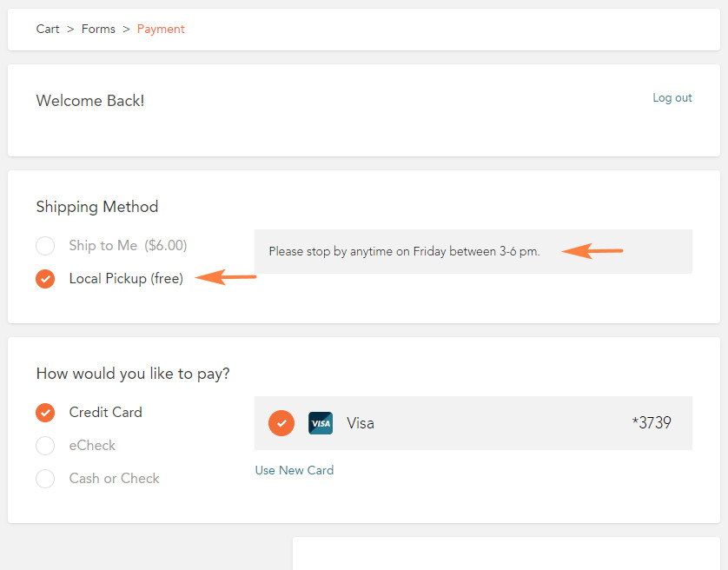This screenshot has width=728, height=570.
Task: Choose the eCheck payment radio
Action: click(45, 446)
